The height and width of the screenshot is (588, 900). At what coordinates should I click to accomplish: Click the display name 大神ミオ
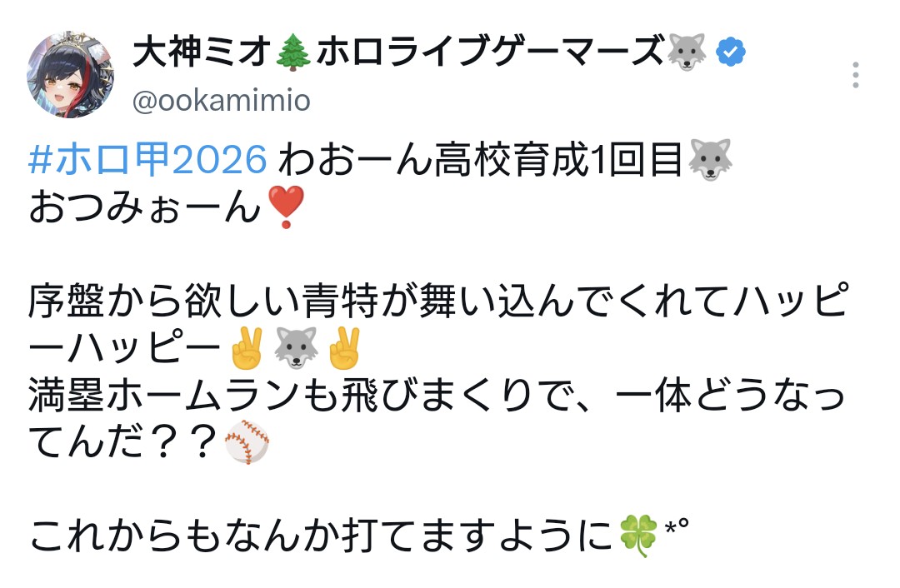202,52
